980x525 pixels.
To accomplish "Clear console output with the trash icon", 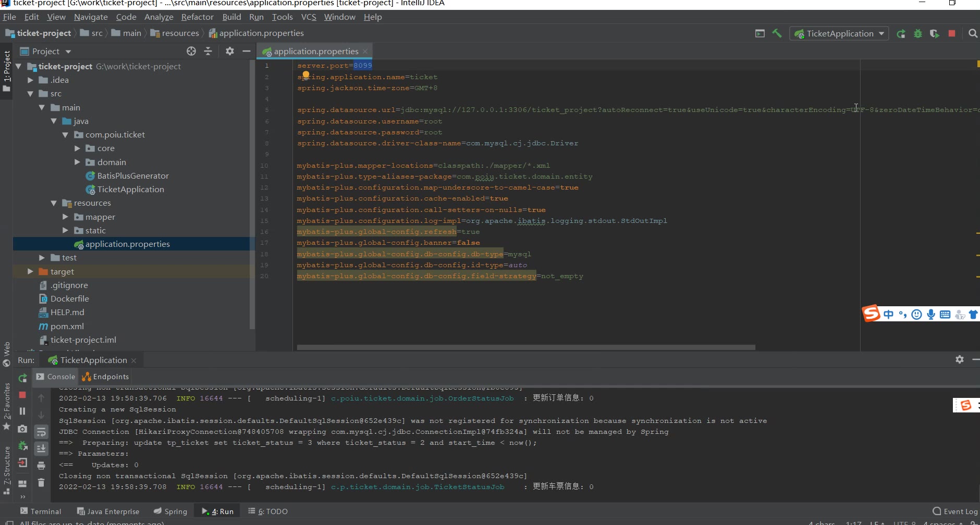I will tap(41, 483).
